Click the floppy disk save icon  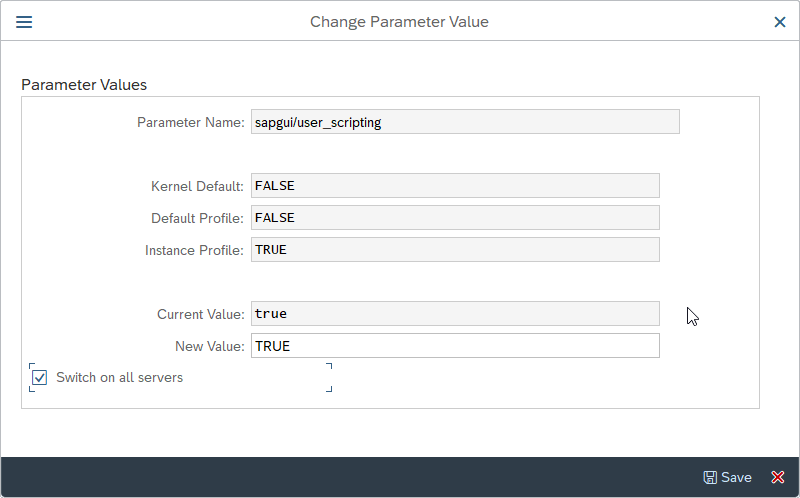710,478
